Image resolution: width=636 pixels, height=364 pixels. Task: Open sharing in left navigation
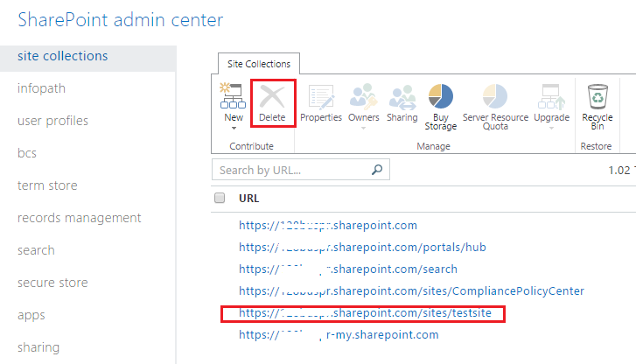(x=38, y=347)
